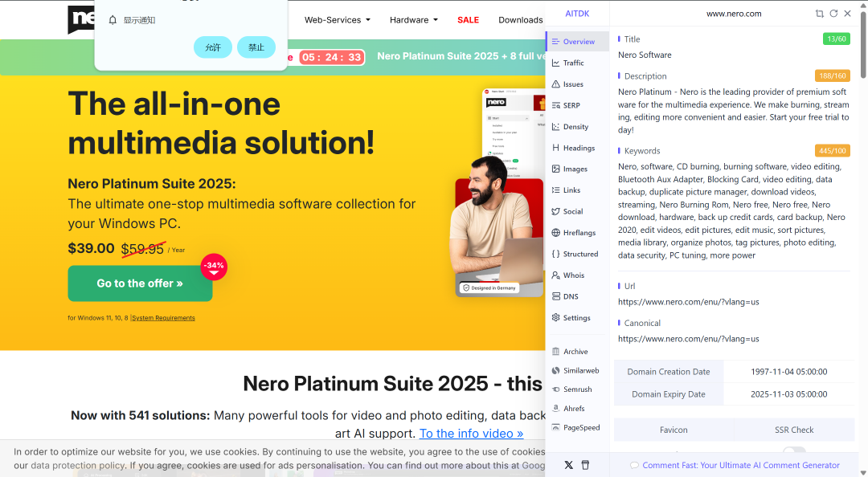Screen dimensions: 868x477
Task: Open the Semrush shortcut
Action: click(x=577, y=389)
